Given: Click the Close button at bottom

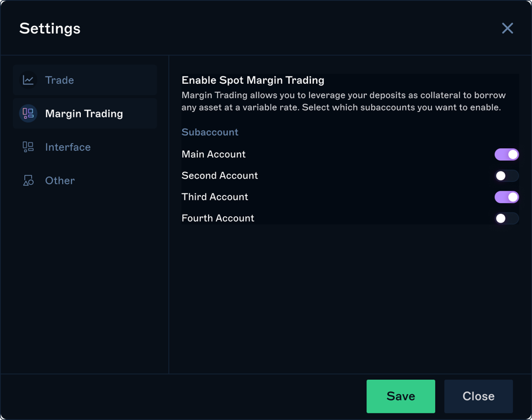Looking at the screenshot, I should coord(478,396).
